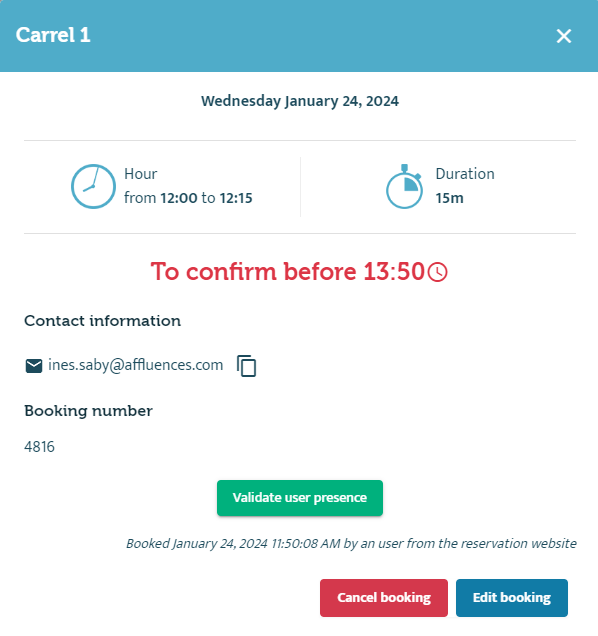598x636 pixels.
Task: Click booking number 4816
Action: coord(39,447)
